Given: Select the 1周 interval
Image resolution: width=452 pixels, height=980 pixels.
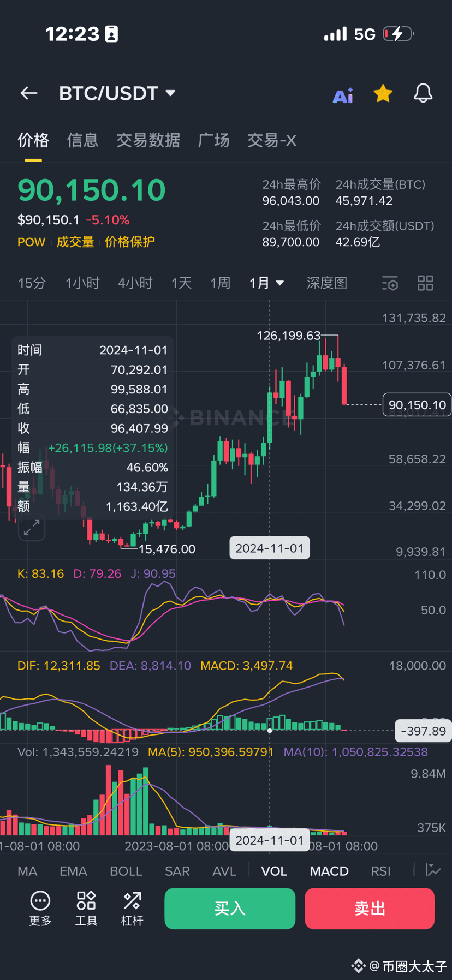Looking at the screenshot, I should click(x=221, y=283).
